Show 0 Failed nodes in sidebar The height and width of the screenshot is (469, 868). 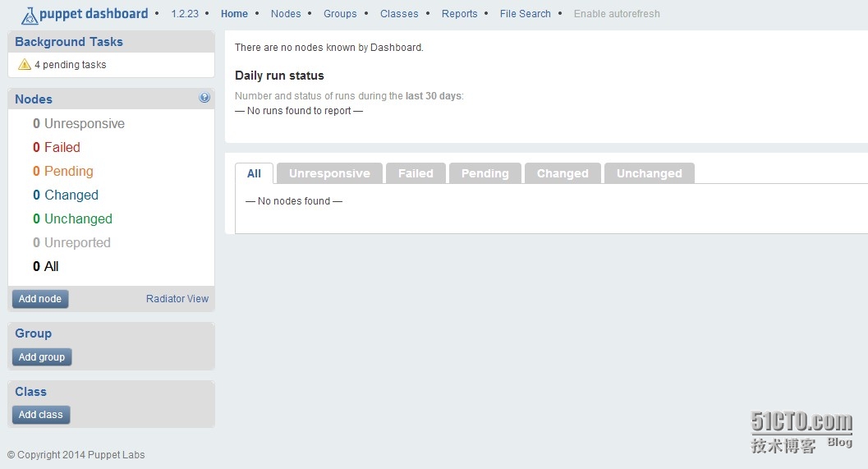57,147
